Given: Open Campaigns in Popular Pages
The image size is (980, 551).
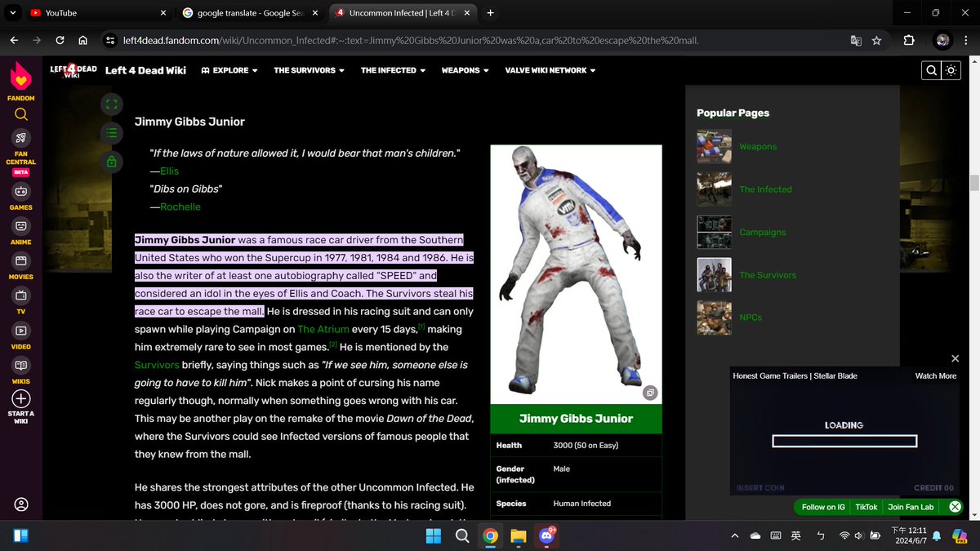Looking at the screenshot, I should pyautogui.click(x=763, y=233).
